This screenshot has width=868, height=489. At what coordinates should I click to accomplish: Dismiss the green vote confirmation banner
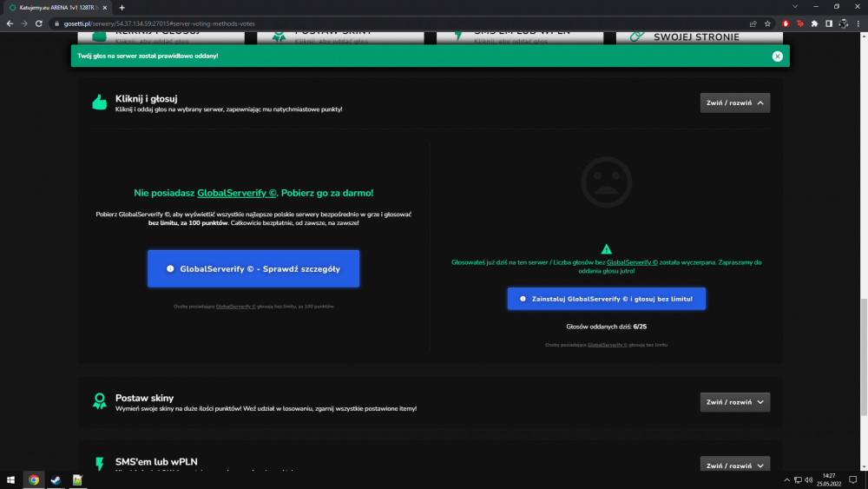(777, 56)
